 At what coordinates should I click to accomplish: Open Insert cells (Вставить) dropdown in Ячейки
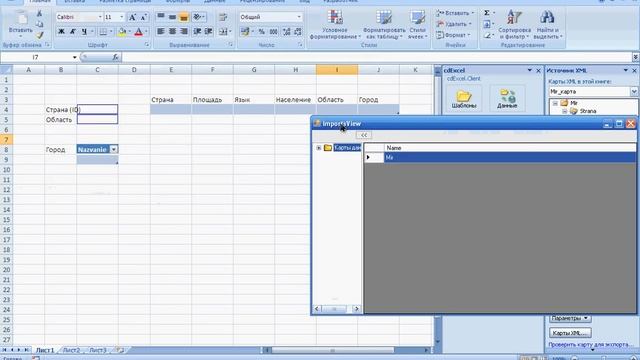coord(455,13)
